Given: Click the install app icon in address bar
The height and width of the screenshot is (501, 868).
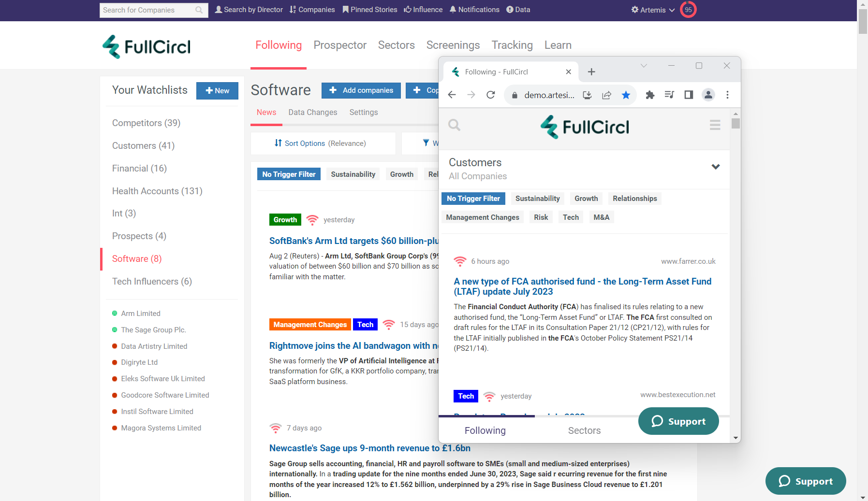Looking at the screenshot, I should (x=587, y=95).
